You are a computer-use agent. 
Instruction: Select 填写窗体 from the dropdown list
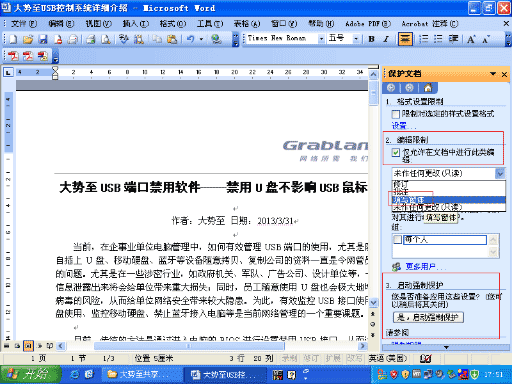pos(449,200)
